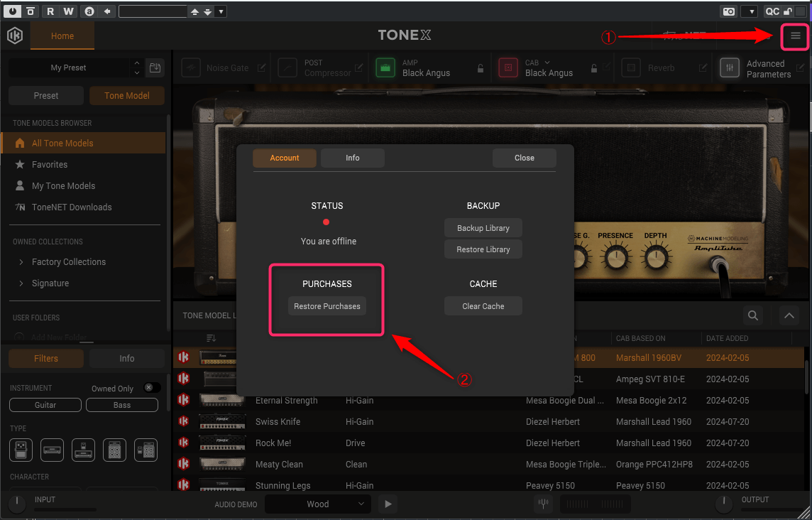This screenshot has width=812, height=520.
Task: Click Restore Library button
Action: coord(483,249)
